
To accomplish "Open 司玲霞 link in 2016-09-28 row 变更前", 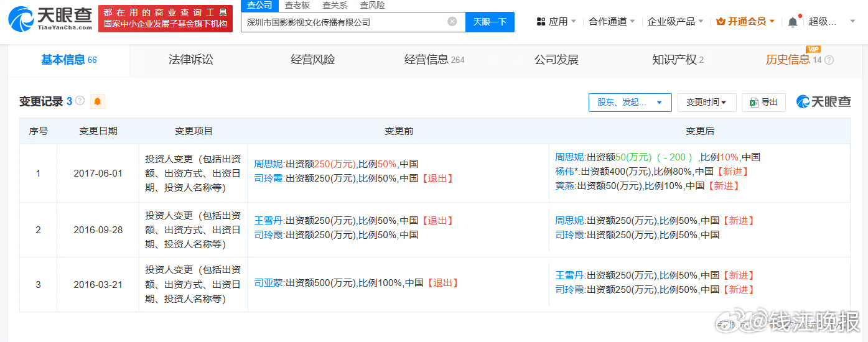I will click(269, 235).
